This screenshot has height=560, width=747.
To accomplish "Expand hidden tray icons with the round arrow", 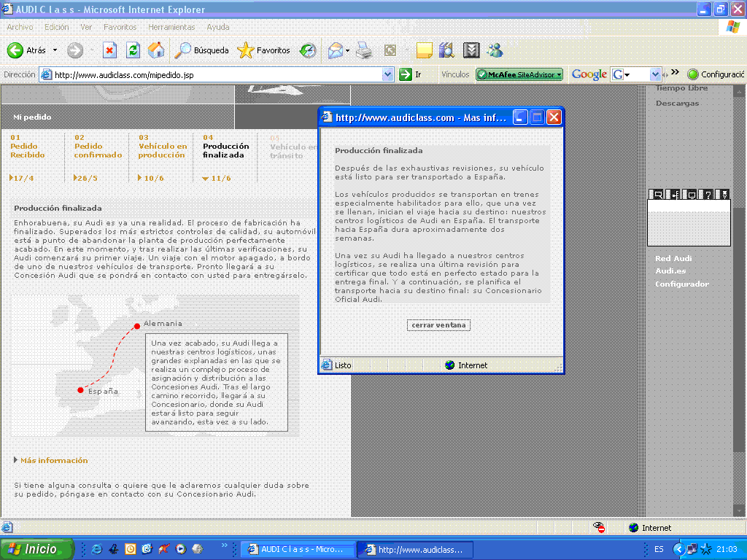I will (x=678, y=549).
